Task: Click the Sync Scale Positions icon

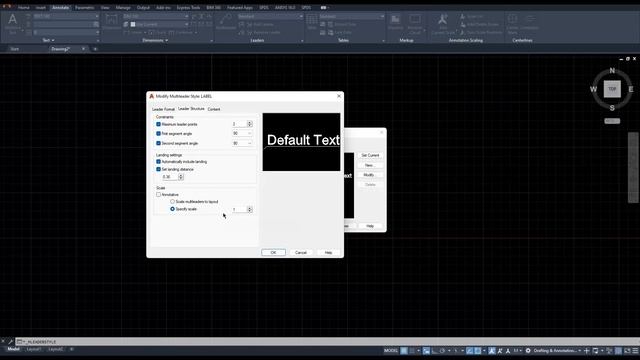Action: pyautogui.click(x=462, y=32)
